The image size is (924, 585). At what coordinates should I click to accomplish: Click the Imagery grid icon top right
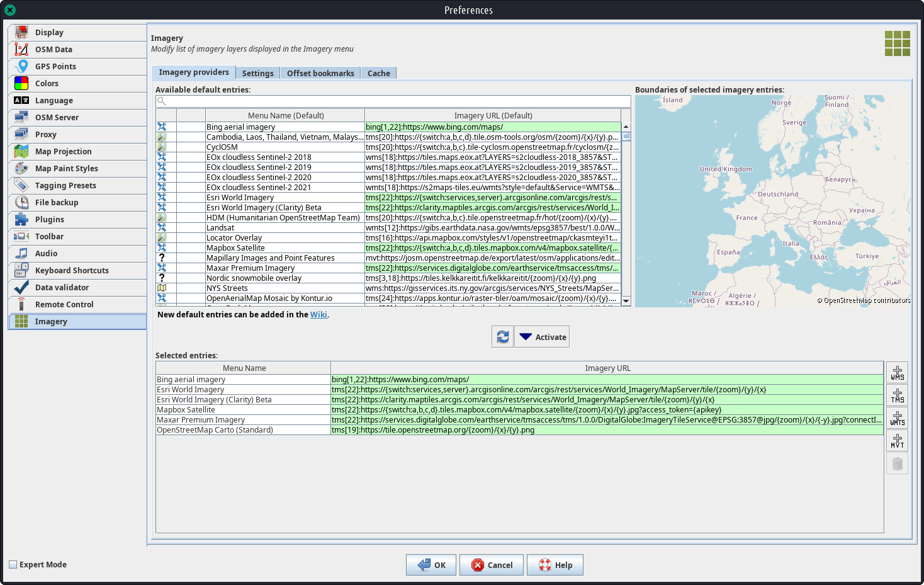tap(898, 43)
